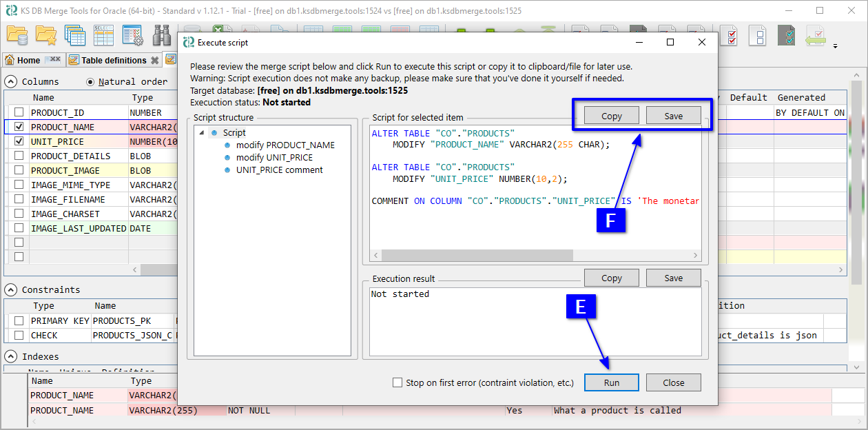Uncheck the PRODUCT_NAME column checkbox
The width and height of the screenshot is (868, 430).
19,127
